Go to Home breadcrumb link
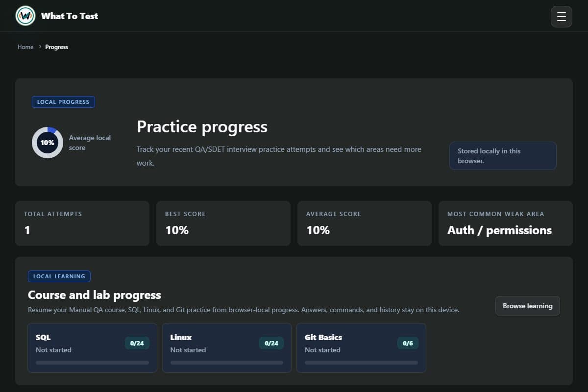Image resolution: width=588 pixels, height=392 pixels. click(25, 47)
